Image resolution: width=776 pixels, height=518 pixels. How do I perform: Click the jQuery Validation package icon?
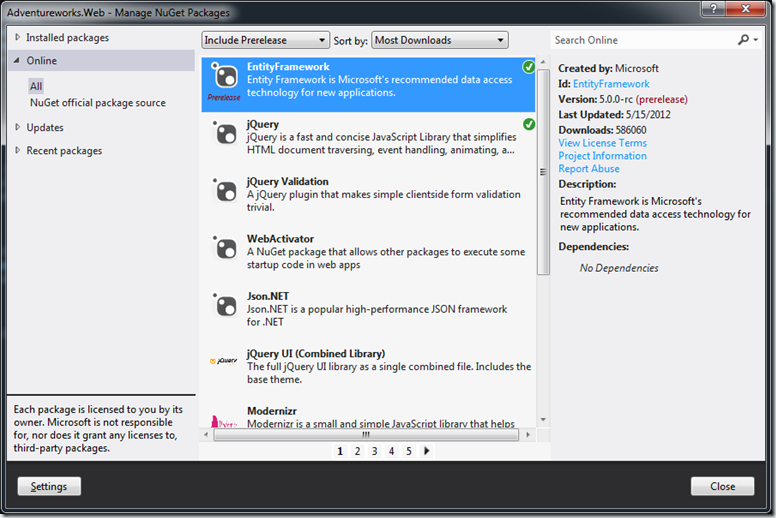pyautogui.click(x=224, y=191)
